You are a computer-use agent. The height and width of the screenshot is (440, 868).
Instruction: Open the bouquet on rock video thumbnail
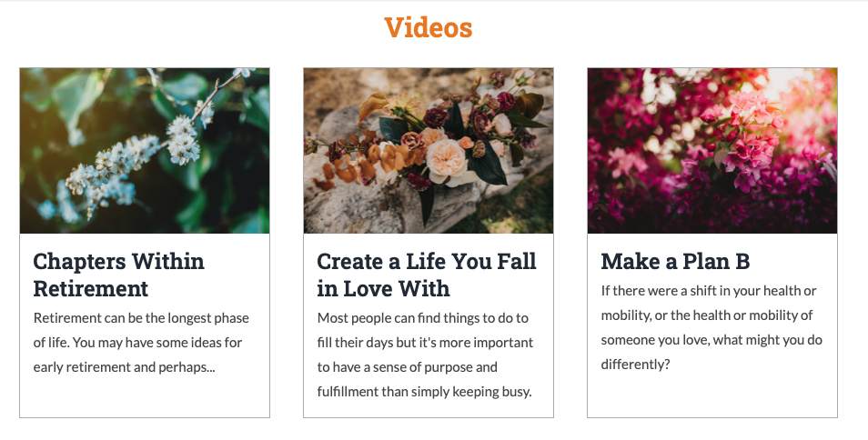(429, 150)
